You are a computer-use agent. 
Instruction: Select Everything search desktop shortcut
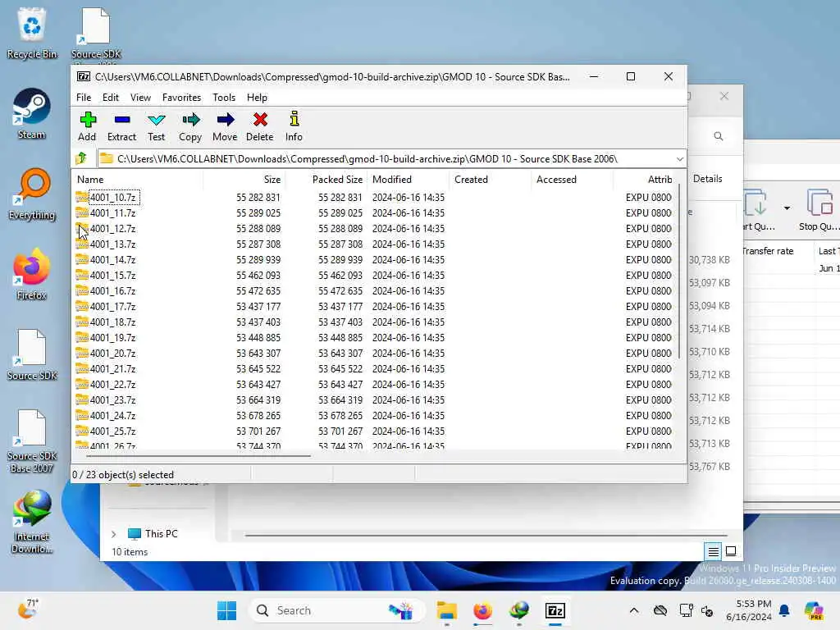[x=32, y=194]
